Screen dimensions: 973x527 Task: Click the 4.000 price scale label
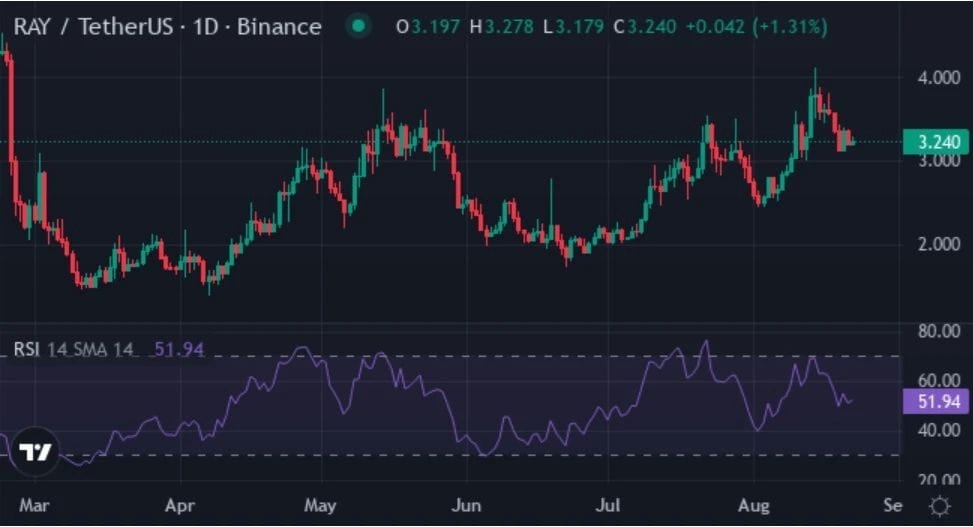pos(939,78)
